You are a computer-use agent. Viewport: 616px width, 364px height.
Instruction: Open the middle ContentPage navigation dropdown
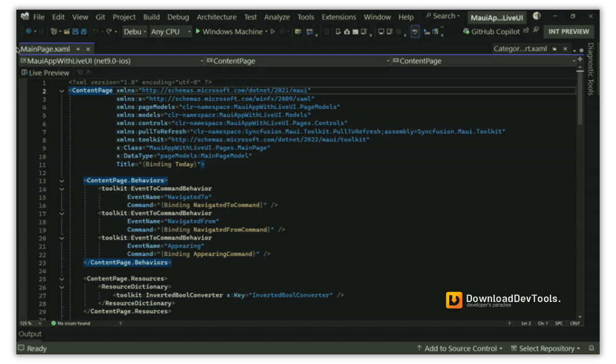click(298, 61)
